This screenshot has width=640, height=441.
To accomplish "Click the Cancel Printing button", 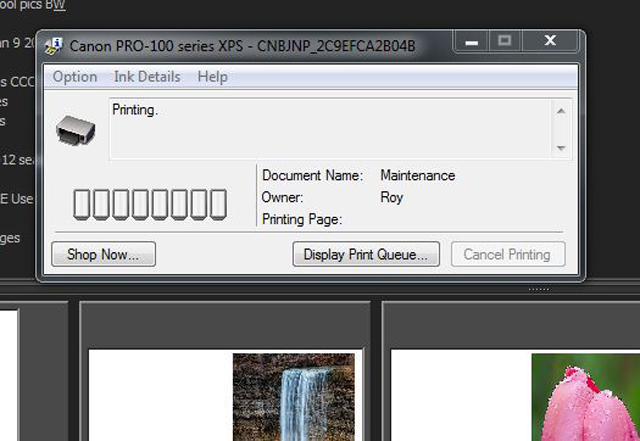I will [x=507, y=254].
